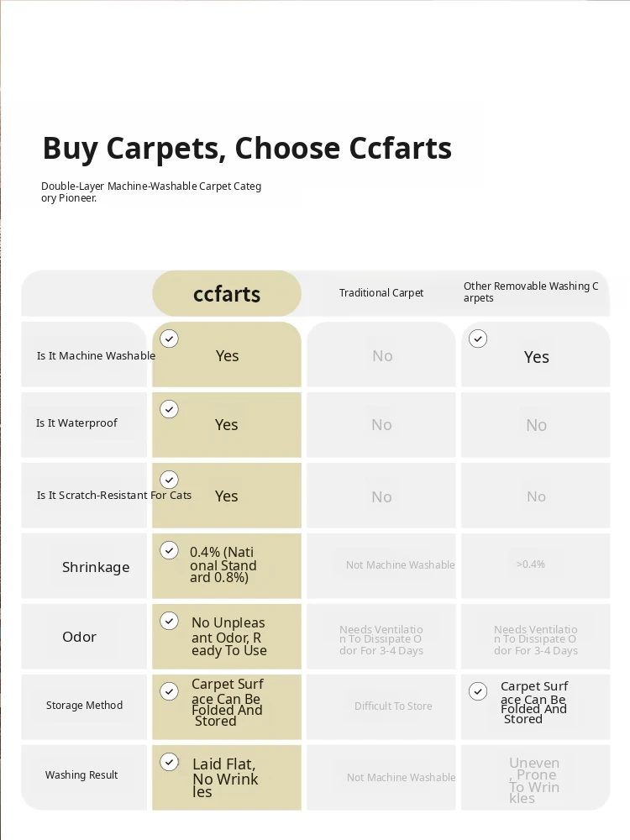The height and width of the screenshot is (840, 630).
Task: Click the Is It Machine Washable row label
Action: click(96, 355)
